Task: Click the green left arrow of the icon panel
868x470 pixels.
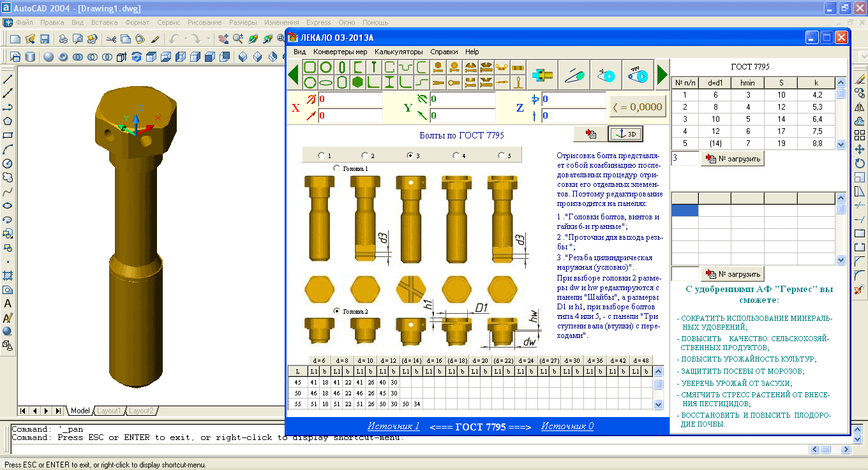Action: click(x=294, y=75)
